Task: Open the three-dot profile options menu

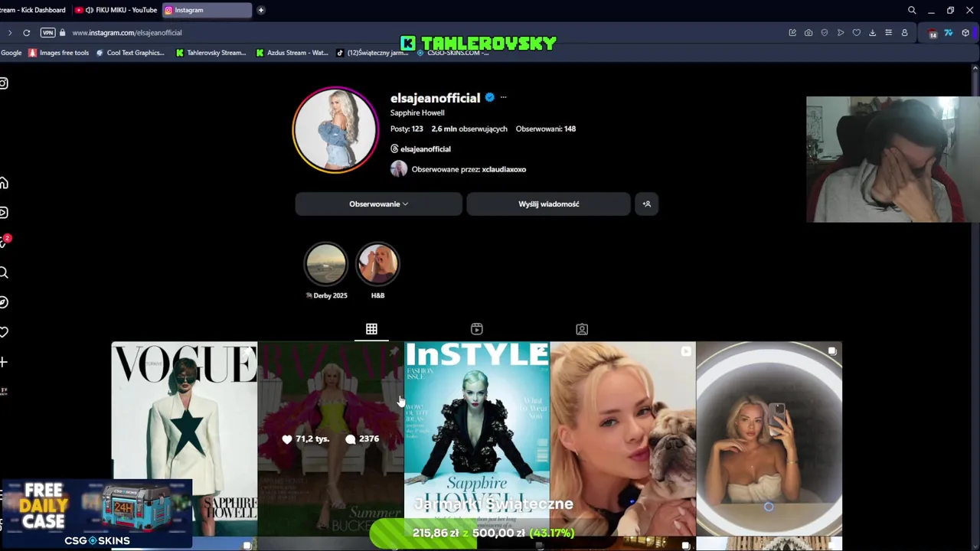Action: pos(503,97)
